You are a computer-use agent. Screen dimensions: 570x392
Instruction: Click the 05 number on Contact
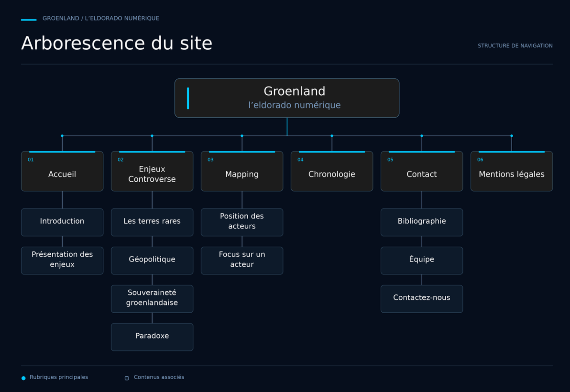click(x=390, y=160)
